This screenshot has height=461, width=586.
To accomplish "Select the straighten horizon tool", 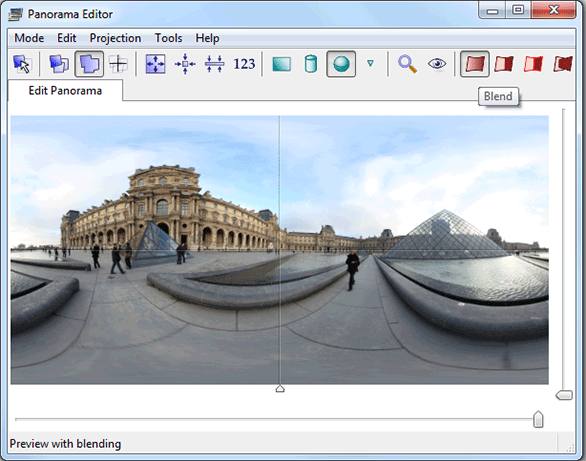I will coord(215,64).
